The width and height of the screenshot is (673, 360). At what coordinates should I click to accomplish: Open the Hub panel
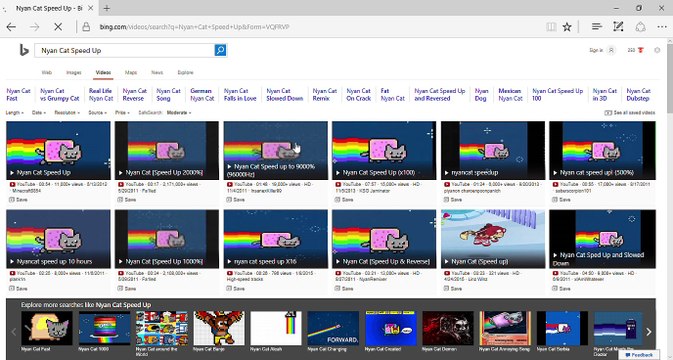tap(597, 27)
